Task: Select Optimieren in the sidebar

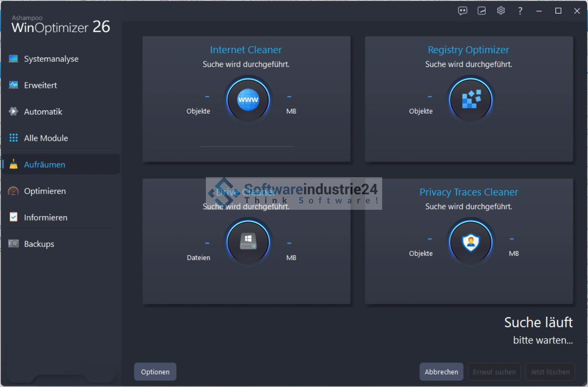Action: point(45,191)
